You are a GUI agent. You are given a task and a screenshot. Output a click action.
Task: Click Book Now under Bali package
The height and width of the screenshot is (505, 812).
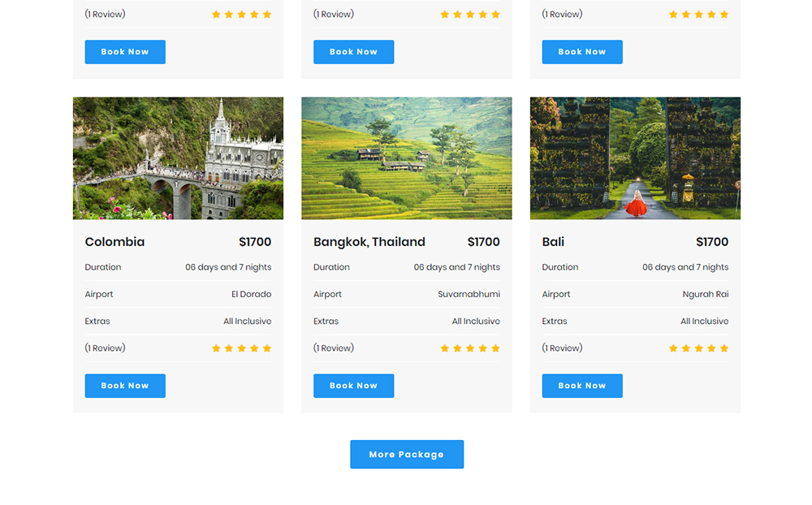(x=582, y=386)
